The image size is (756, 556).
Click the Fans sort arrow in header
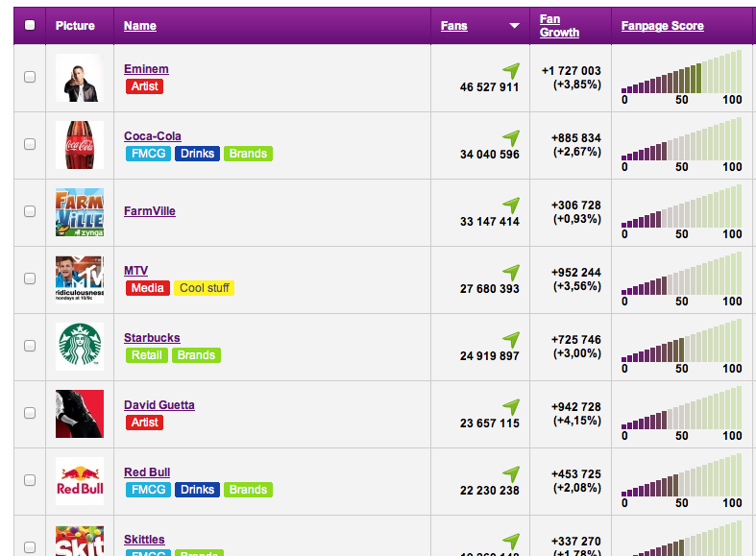(515, 26)
